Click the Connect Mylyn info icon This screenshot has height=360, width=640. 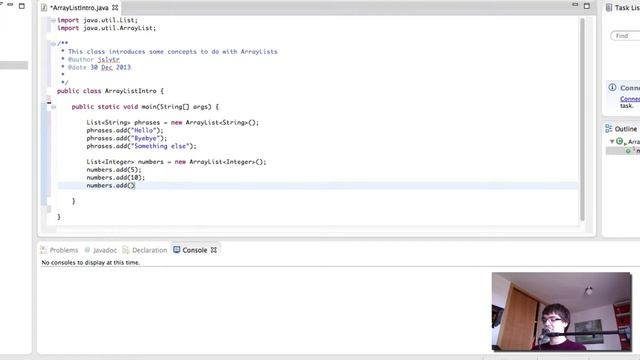coord(612,87)
